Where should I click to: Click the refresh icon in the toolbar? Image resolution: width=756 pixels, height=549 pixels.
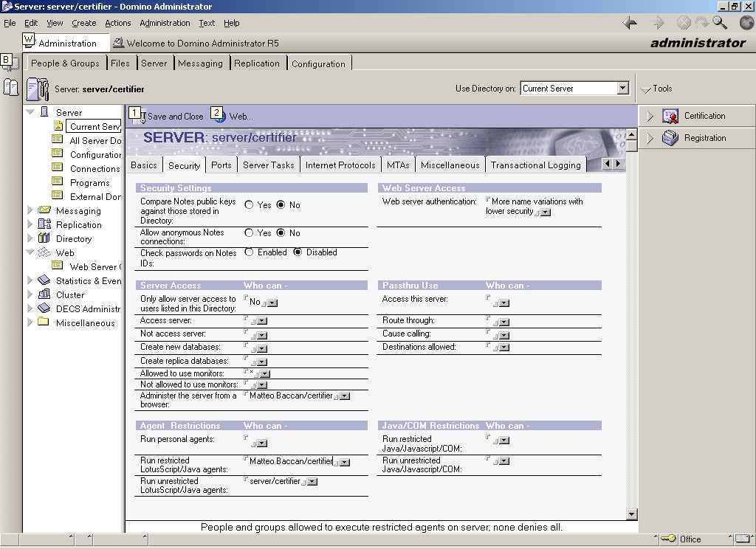click(x=701, y=23)
